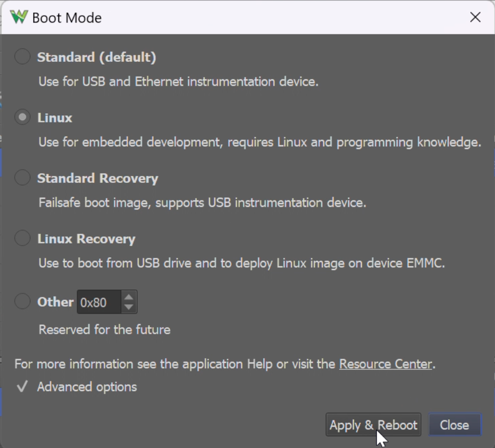The image size is (495, 448).
Task: Click the checkmark icon beside Advanced options
Action: pos(21,387)
